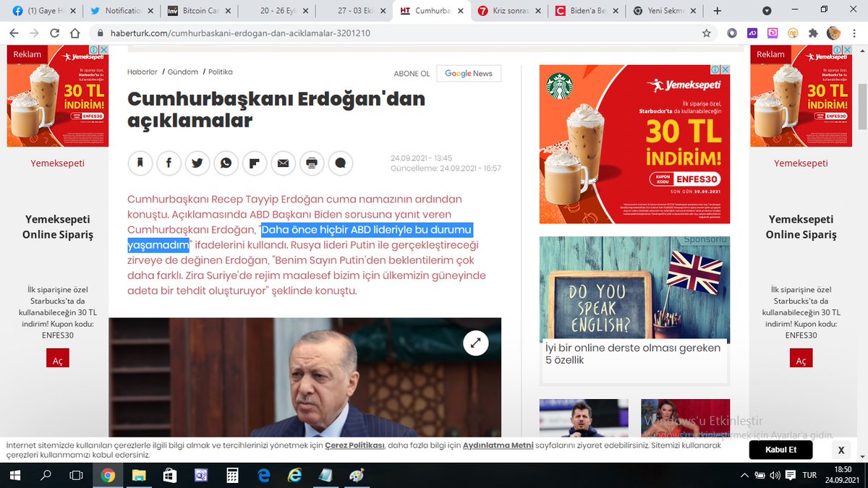The image size is (868, 488).
Task: Click the purple AD extension icon
Action: tap(752, 33)
